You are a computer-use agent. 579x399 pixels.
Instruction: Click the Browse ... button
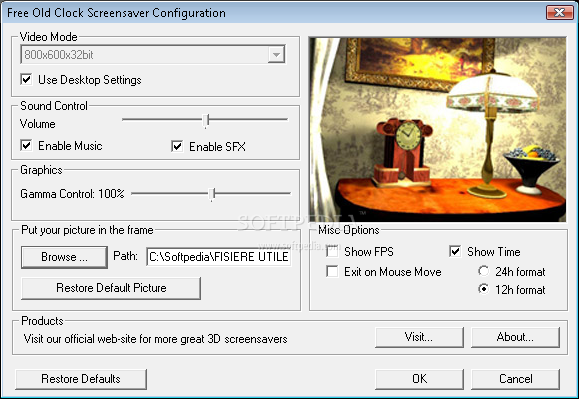point(64,257)
